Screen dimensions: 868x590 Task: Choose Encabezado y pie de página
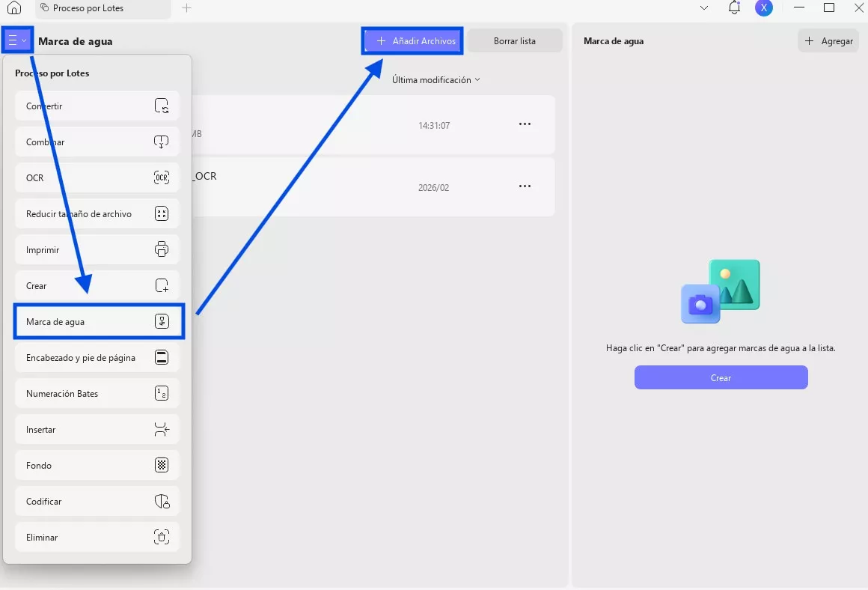coord(97,357)
